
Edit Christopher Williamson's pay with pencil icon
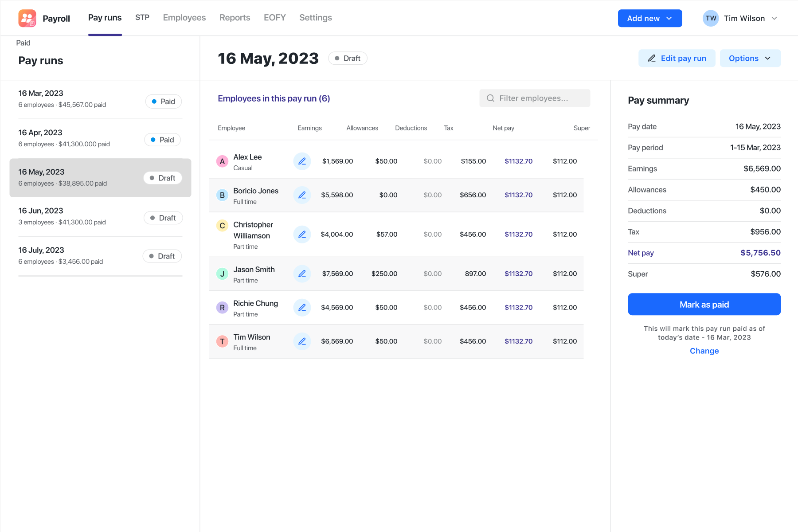point(302,235)
